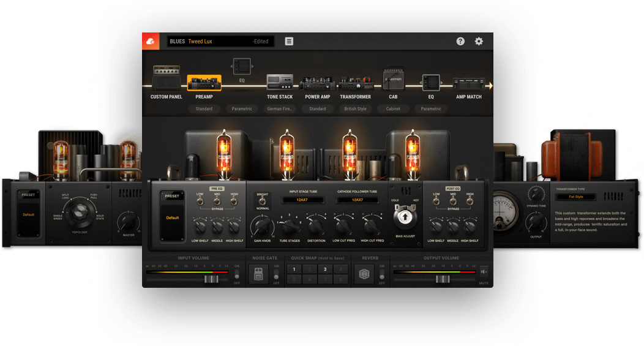This screenshot has width=644, height=346.
Task: Open the German Fire tone stack dropdown
Action: click(280, 109)
